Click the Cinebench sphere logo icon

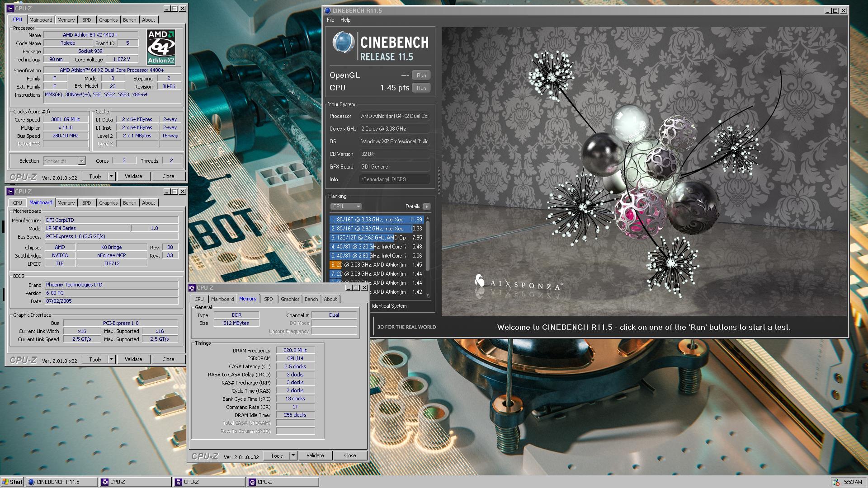pyautogui.click(x=343, y=43)
